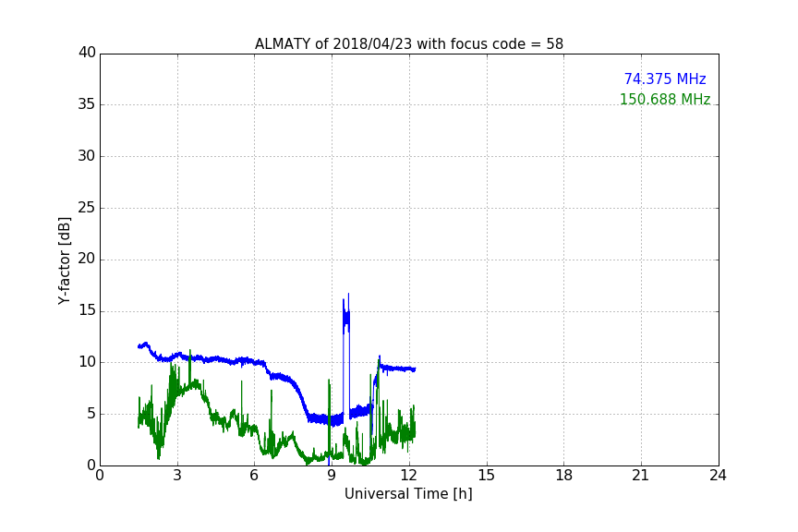Click y-axis tick label '5'

tap(91, 414)
